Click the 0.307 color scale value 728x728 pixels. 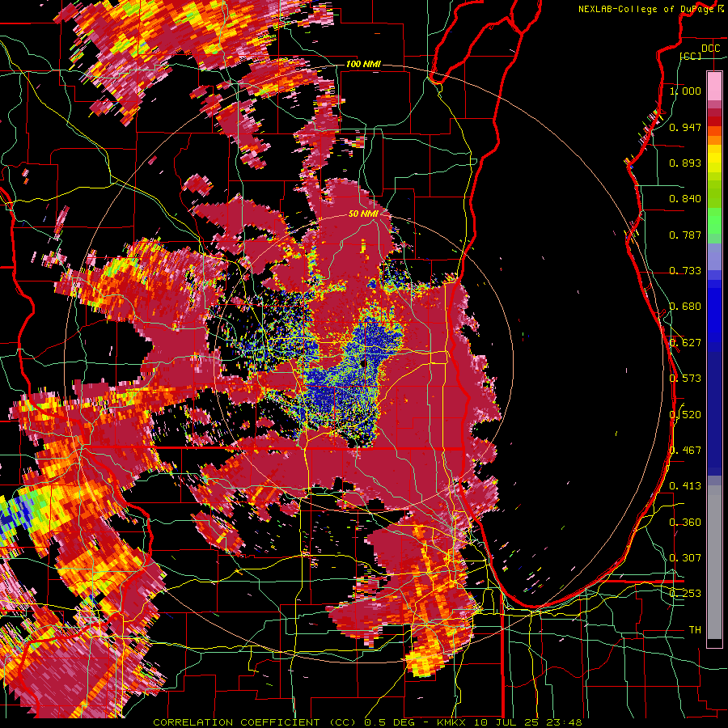click(x=685, y=557)
